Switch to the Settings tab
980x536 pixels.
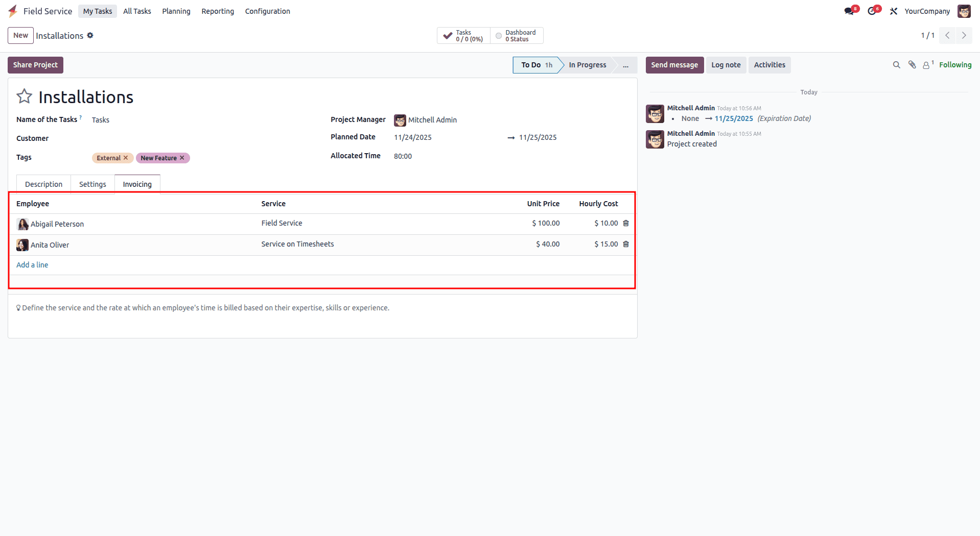pos(92,184)
